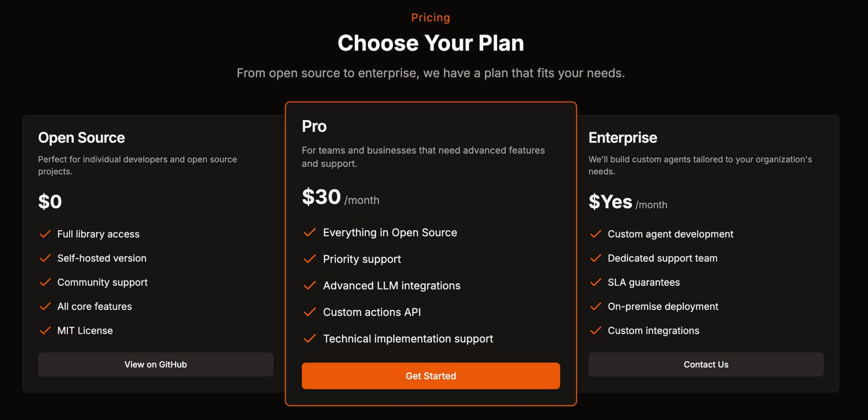
Task: Click the Pro plan title
Action: pos(314,126)
